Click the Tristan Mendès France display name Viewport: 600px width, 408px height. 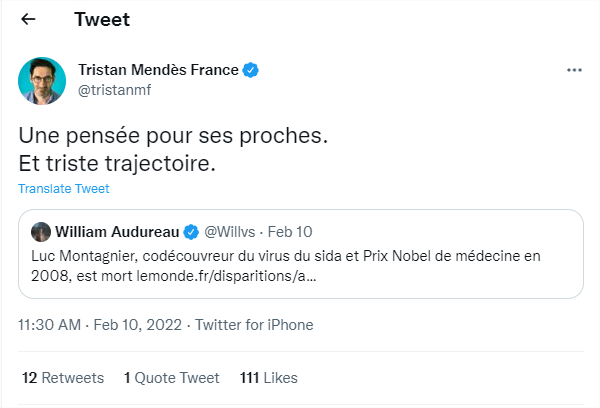tap(159, 70)
